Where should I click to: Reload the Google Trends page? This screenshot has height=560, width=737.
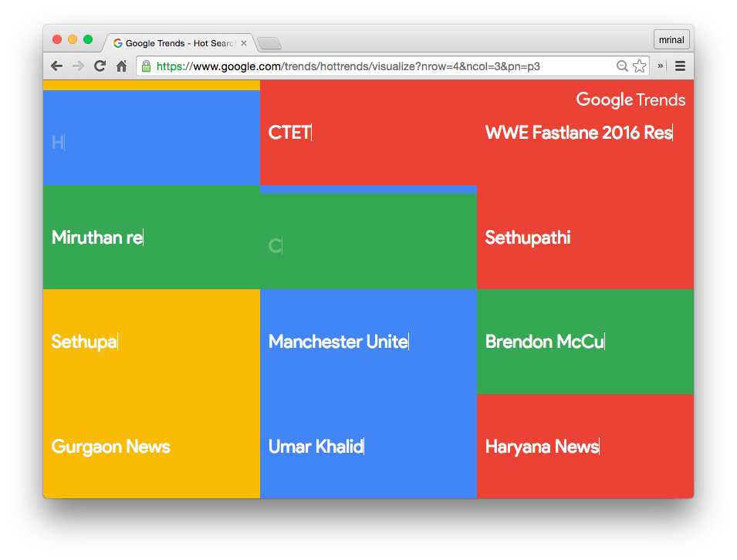pyautogui.click(x=100, y=66)
